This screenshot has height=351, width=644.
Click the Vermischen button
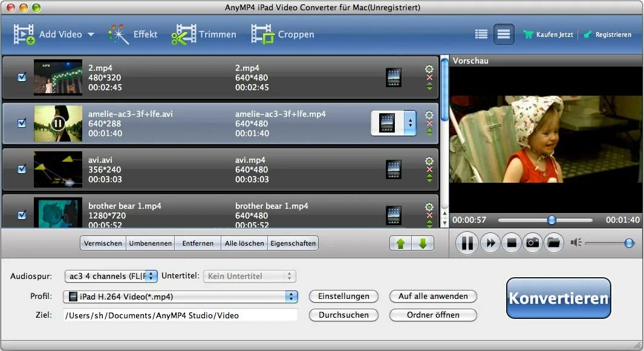(x=103, y=243)
